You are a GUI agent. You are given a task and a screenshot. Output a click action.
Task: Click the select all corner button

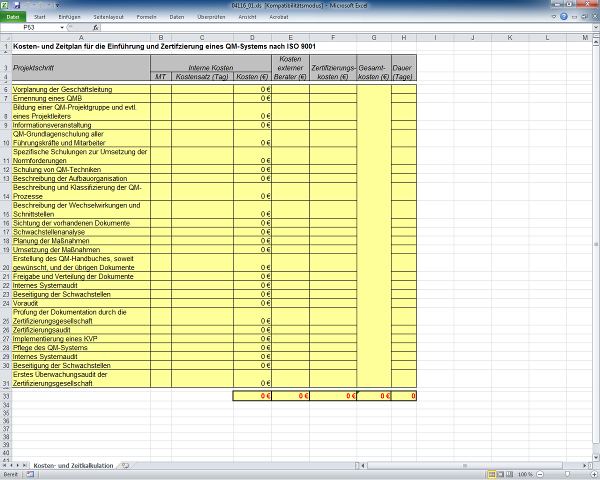(x=5, y=38)
